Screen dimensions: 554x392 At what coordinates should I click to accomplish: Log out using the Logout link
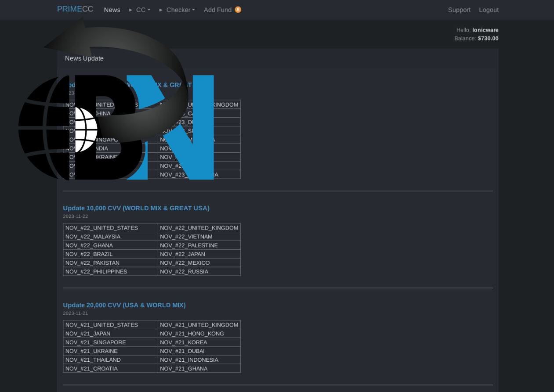point(489,10)
